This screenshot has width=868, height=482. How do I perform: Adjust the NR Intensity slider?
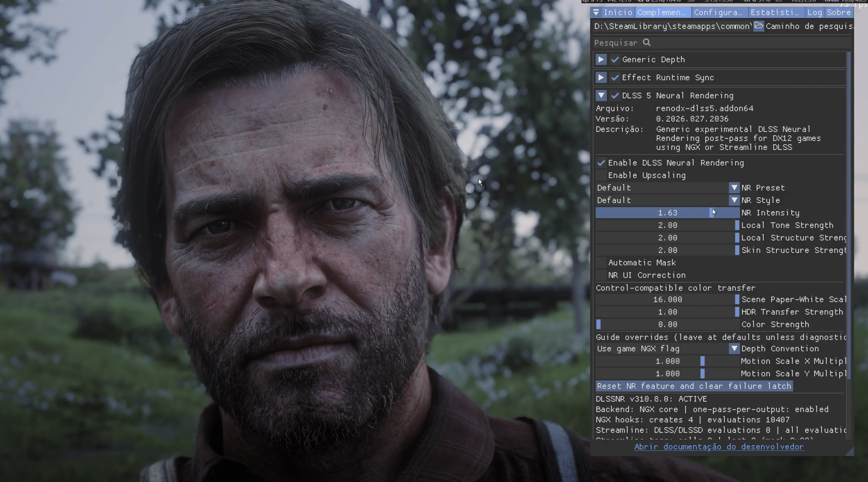668,213
